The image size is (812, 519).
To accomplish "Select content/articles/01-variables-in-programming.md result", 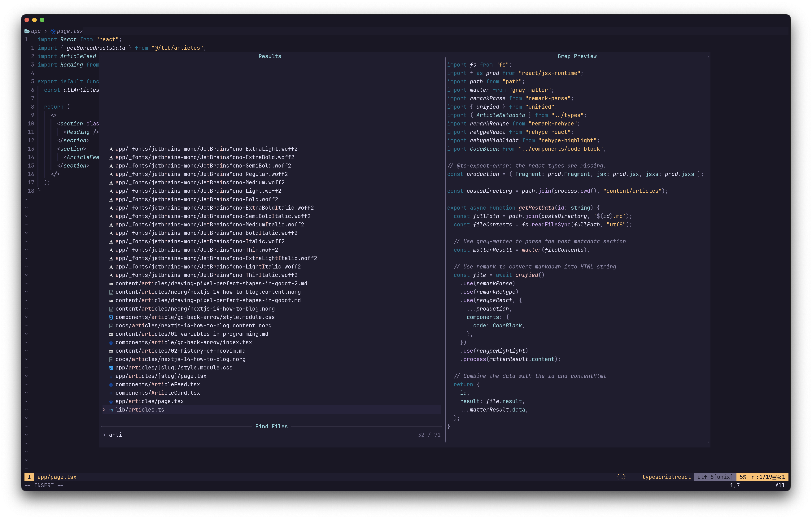I will (192, 334).
